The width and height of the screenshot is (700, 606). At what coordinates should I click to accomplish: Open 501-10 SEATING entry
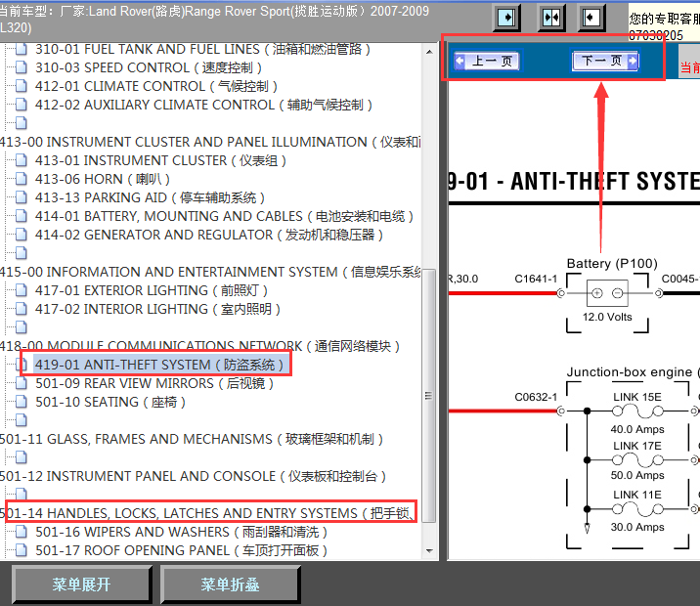110,402
